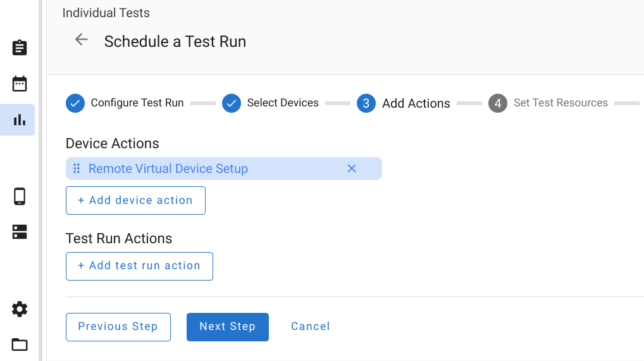Return to the Select Devices step
Image resolution: width=644 pixels, height=361 pixels.
(270, 103)
